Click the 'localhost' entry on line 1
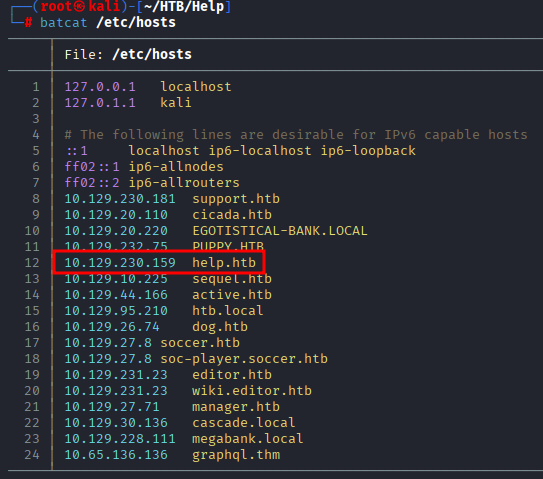This screenshot has height=479, width=543. (196, 87)
